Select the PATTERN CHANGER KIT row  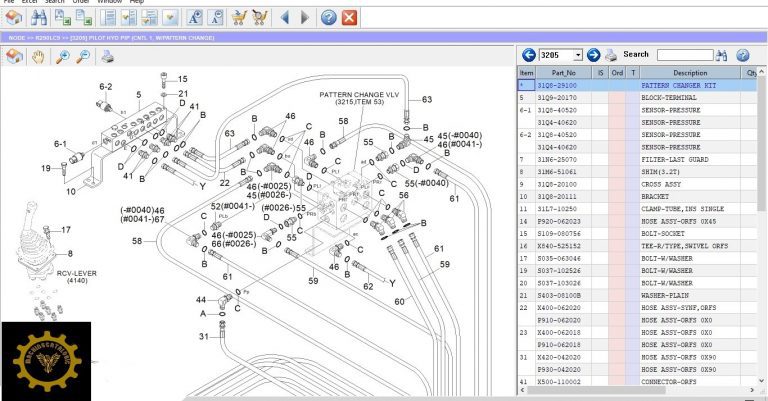pos(689,85)
